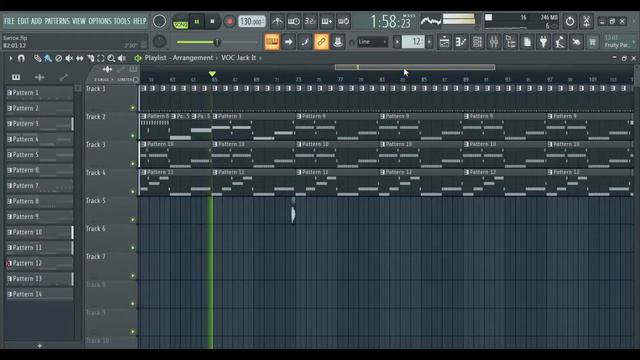Click the red Record button
The width and height of the screenshot is (640, 360).
click(229, 22)
